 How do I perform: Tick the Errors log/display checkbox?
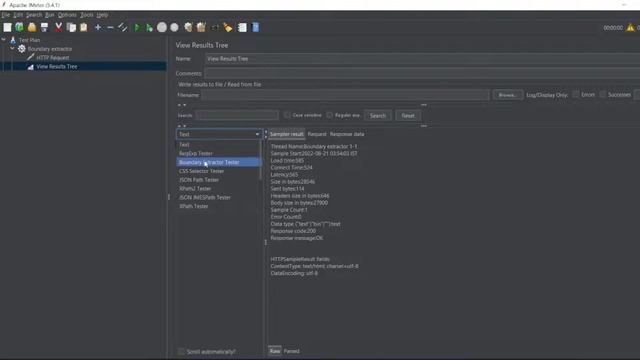coord(576,94)
